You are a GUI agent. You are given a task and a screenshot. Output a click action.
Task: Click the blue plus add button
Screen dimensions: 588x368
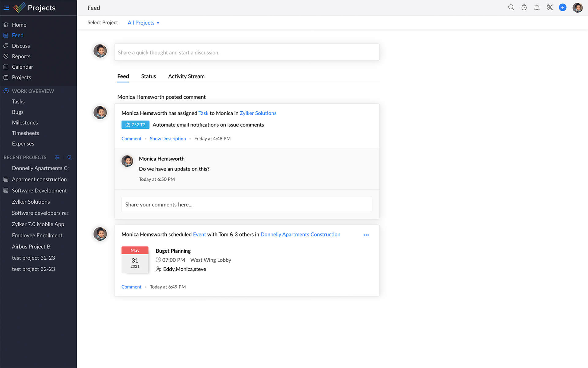[x=563, y=7]
